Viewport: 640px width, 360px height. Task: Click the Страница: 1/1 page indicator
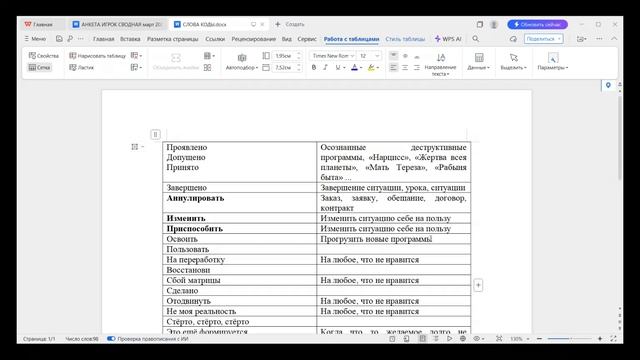click(39, 339)
